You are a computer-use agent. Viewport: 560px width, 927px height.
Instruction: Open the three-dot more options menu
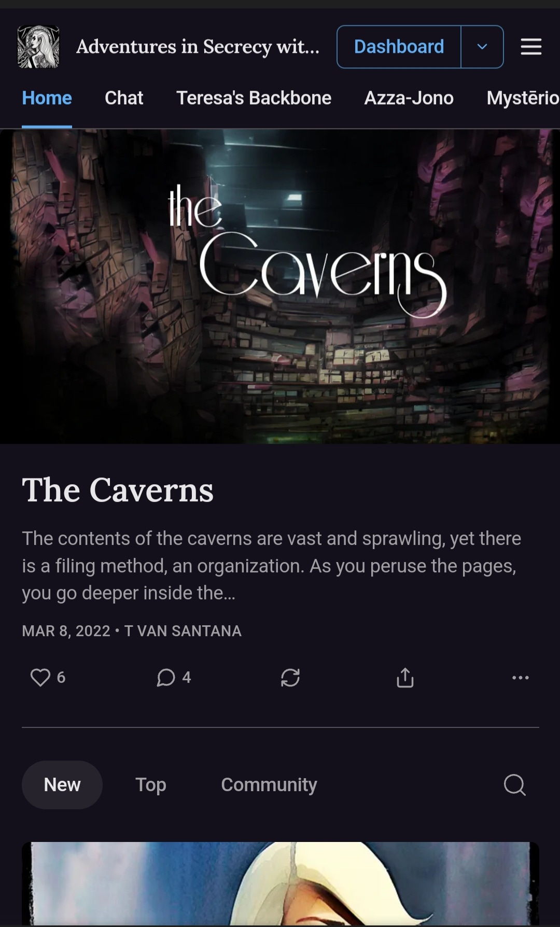[x=520, y=677]
